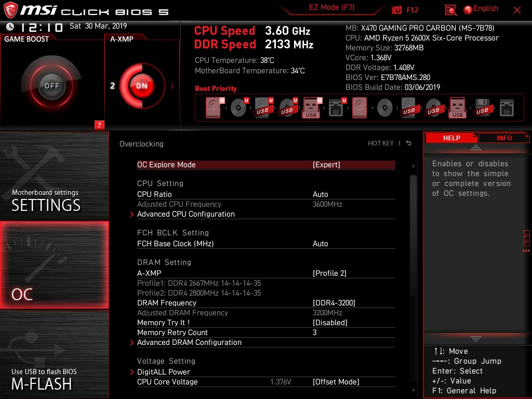The width and height of the screenshot is (532, 399).
Task: Click the back arrow next to HOT KEY
Action: (x=409, y=143)
